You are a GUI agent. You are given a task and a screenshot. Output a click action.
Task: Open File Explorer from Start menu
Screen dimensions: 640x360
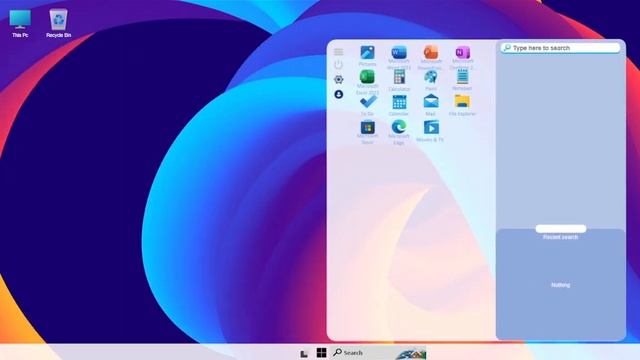click(x=462, y=105)
